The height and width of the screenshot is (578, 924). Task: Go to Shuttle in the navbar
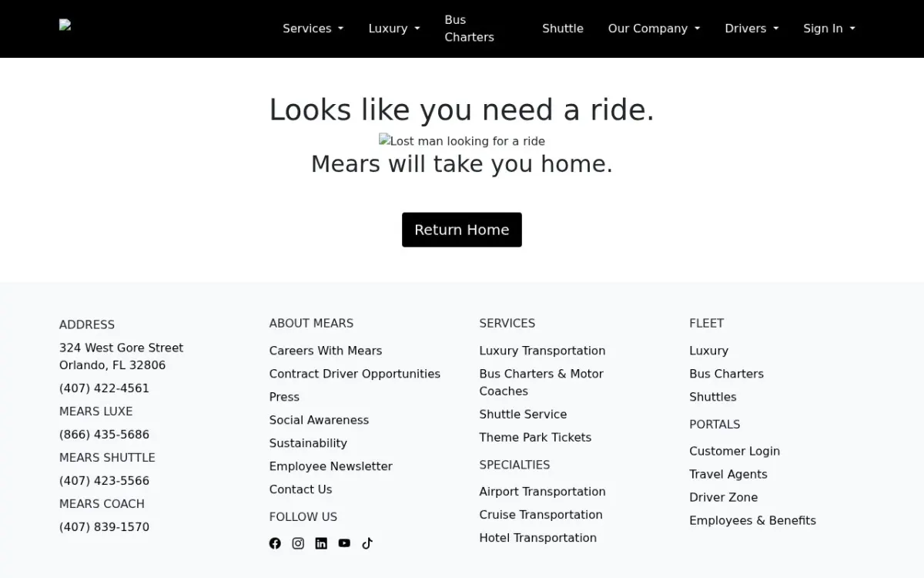click(x=563, y=29)
